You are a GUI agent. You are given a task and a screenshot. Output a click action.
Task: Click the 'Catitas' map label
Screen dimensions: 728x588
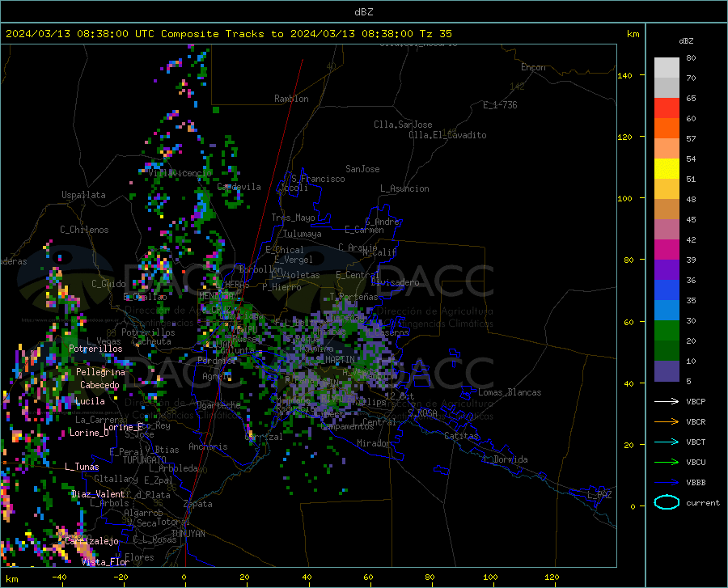[462, 436]
